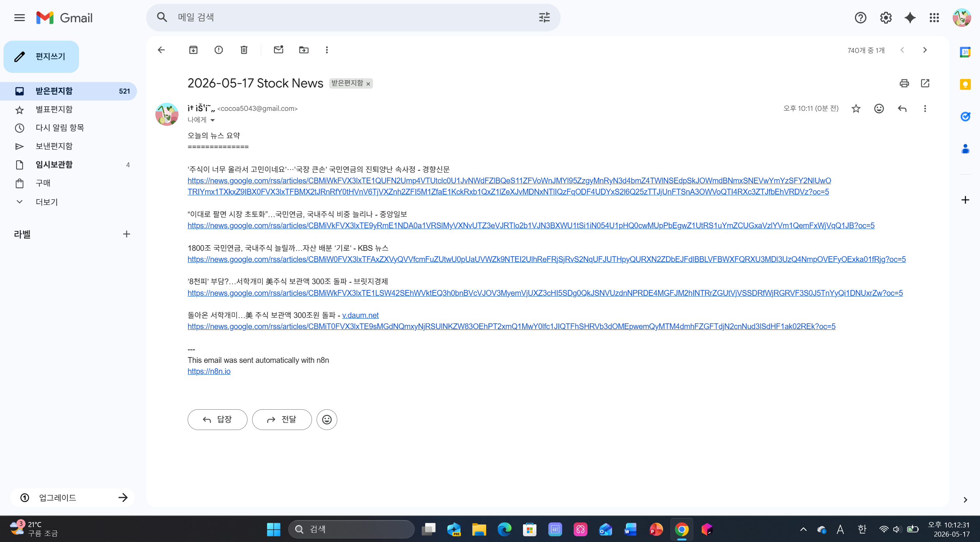This screenshot has height=542, width=980.
Task: Open the Google account avatar
Action: coord(962,18)
